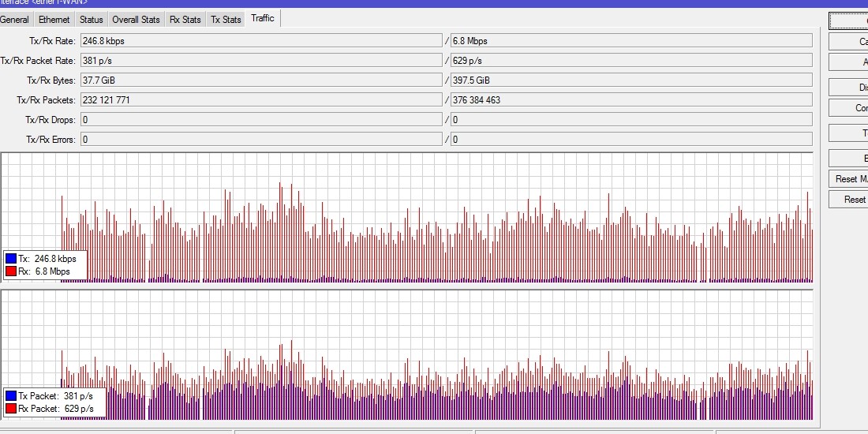868x434 pixels.
Task: Click the Rx Packet Rate field 629 p/s
Action: pos(631,60)
